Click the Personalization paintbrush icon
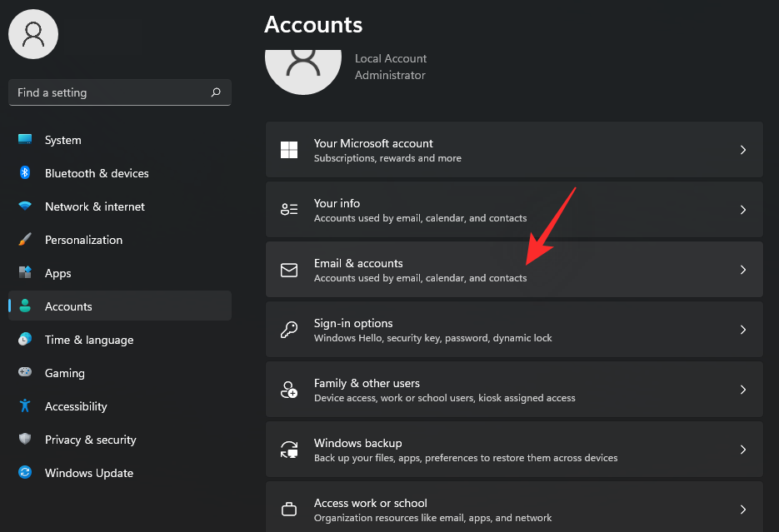779x532 pixels. click(x=25, y=240)
